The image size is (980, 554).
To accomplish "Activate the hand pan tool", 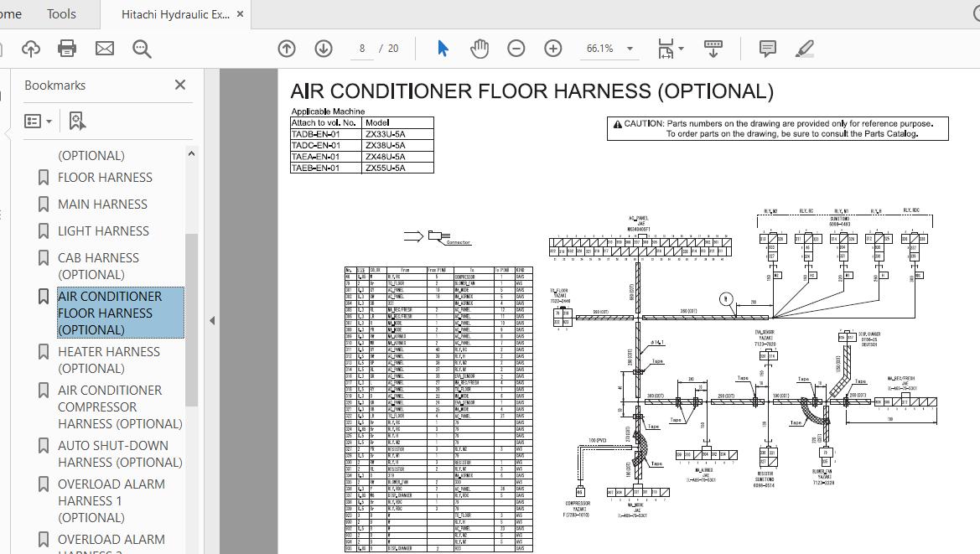I will (480, 49).
